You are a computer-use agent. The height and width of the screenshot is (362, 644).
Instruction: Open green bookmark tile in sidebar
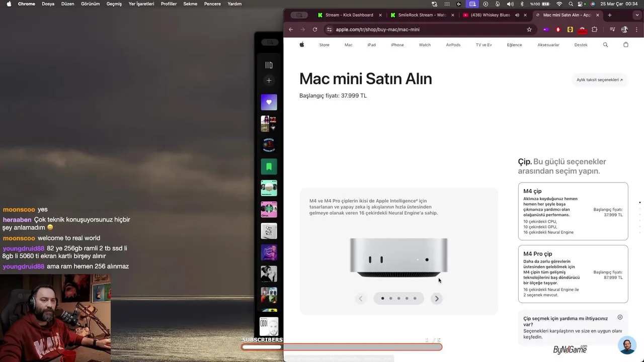point(269,166)
